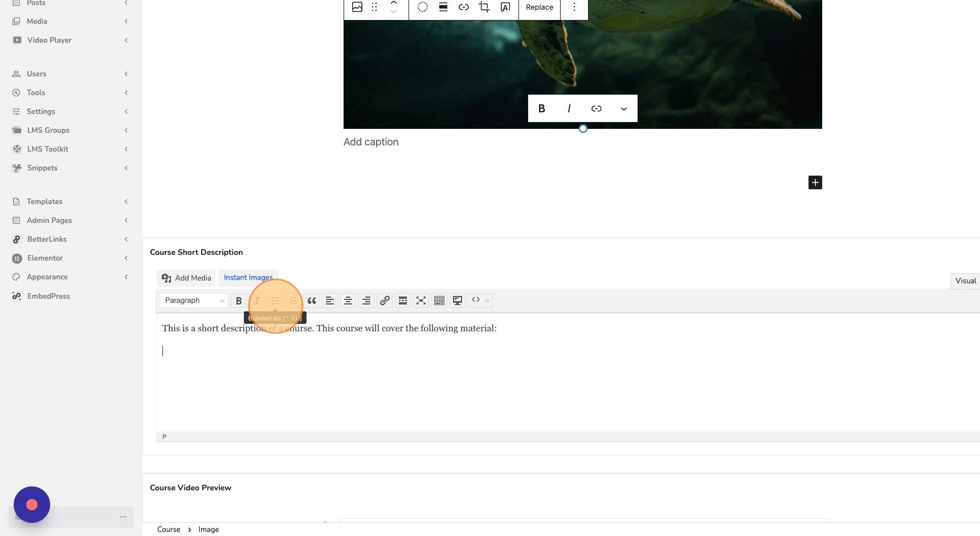Image resolution: width=980 pixels, height=536 pixels.
Task: Open Elementor sidebar menu
Action: [x=45, y=258]
